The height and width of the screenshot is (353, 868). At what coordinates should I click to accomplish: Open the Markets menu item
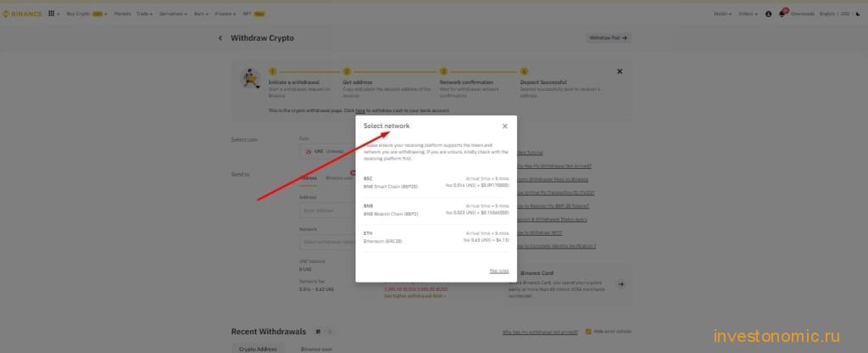tap(122, 14)
